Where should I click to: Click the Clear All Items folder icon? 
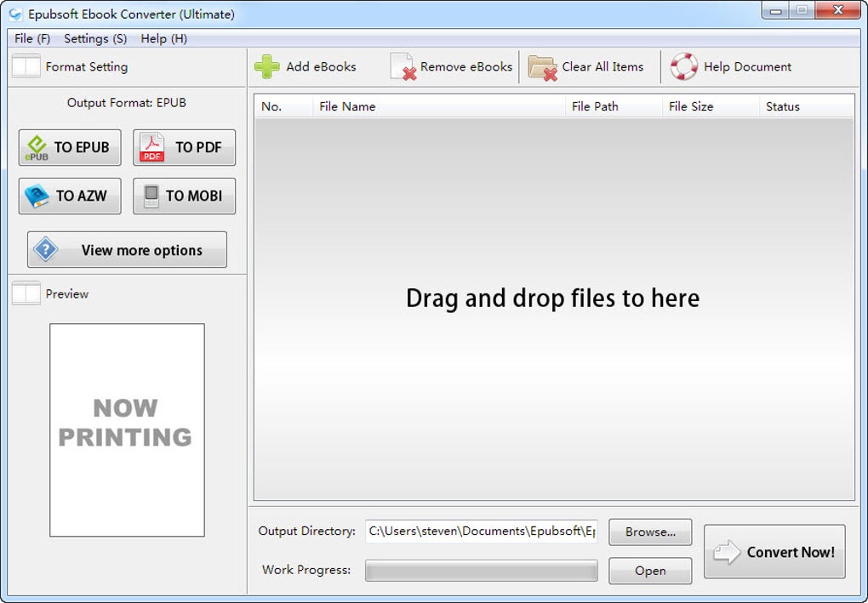tap(542, 67)
